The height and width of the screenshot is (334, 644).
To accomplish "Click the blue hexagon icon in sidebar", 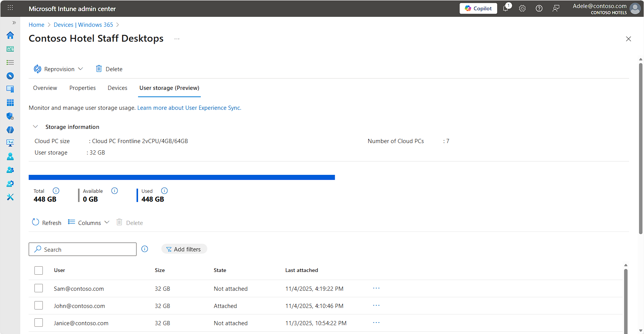I will pyautogui.click(x=10, y=130).
